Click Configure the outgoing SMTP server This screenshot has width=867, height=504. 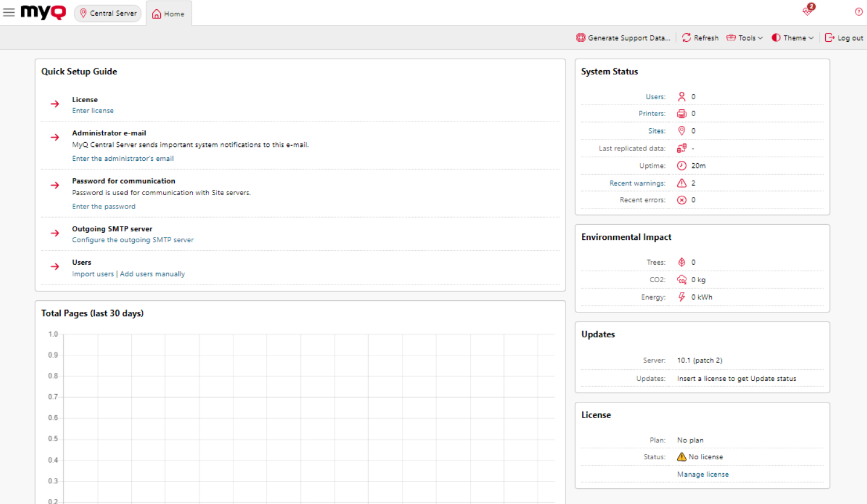point(132,239)
